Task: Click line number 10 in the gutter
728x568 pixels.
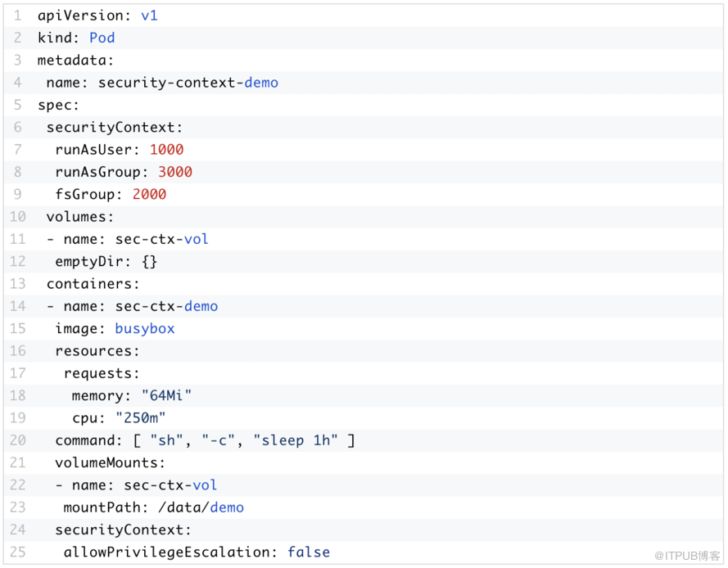Action: click(x=17, y=217)
